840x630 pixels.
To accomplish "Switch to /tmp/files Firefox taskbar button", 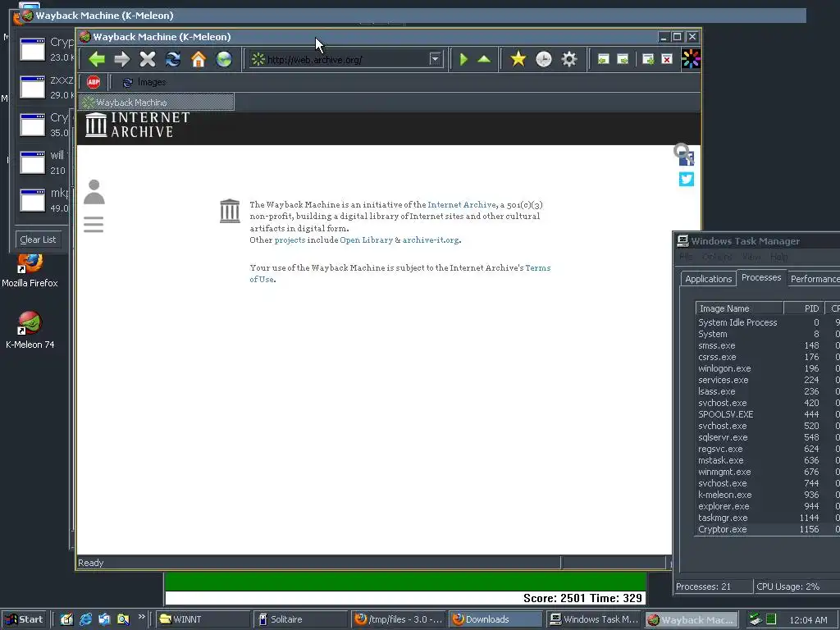I will 398,619.
